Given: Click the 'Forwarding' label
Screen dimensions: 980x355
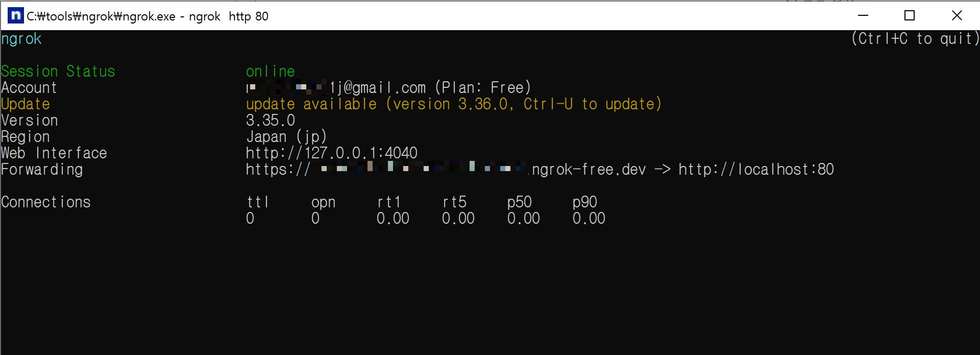Looking at the screenshot, I should pyautogui.click(x=42, y=170).
